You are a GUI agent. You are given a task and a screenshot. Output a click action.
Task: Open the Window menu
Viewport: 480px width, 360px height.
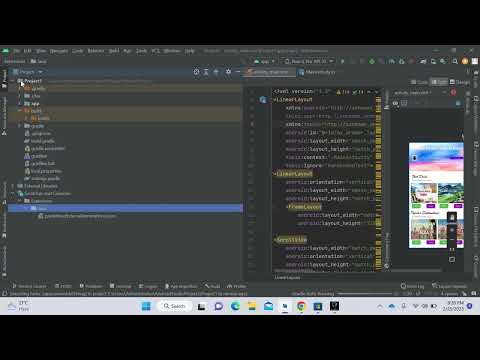(x=172, y=51)
